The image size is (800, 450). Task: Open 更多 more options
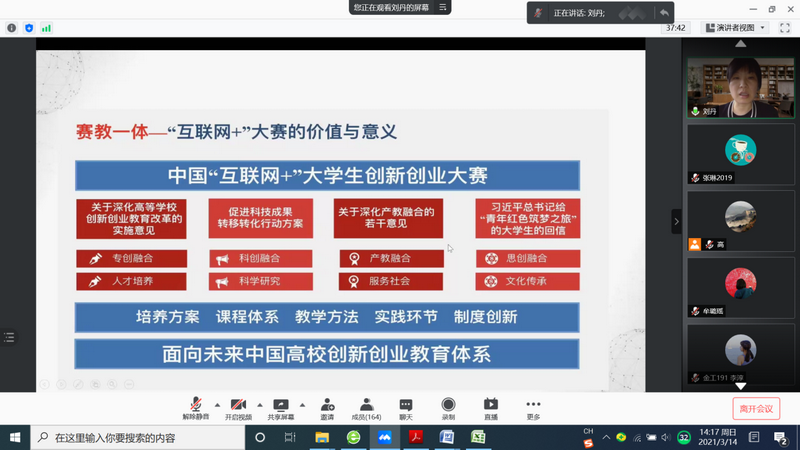533,408
